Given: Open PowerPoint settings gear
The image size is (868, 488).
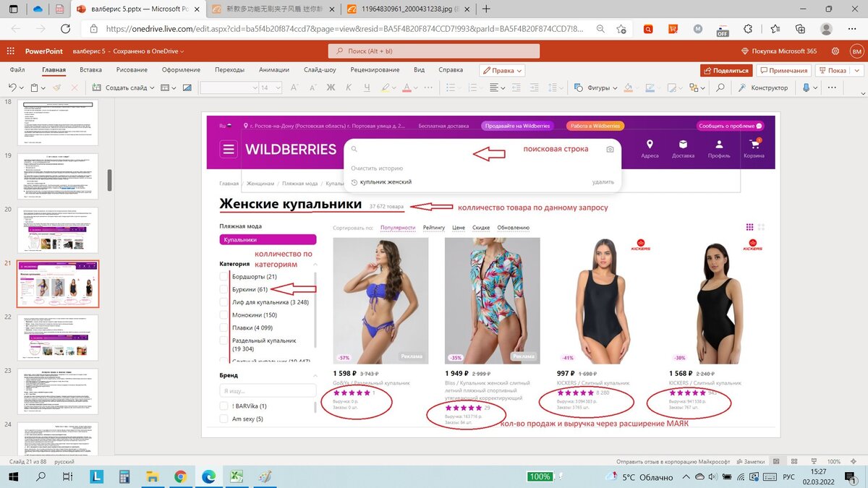Looking at the screenshot, I should (836, 51).
